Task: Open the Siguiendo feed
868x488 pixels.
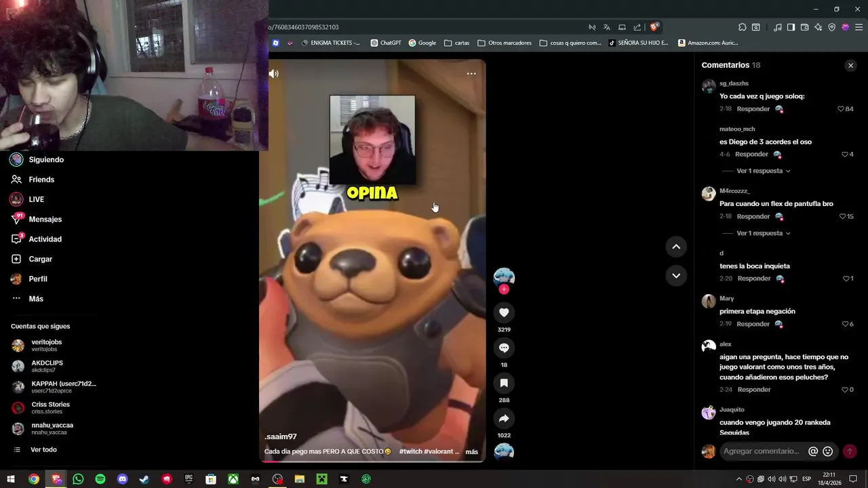Action: 46,160
